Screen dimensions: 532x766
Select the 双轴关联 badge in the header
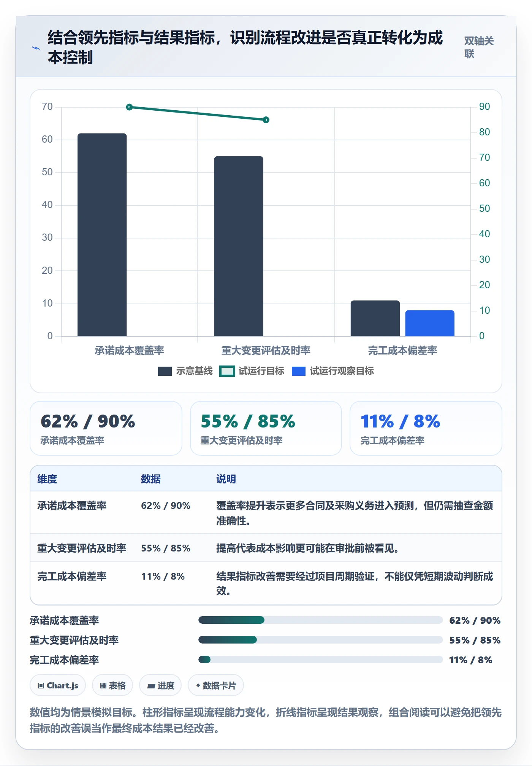tap(479, 48)
